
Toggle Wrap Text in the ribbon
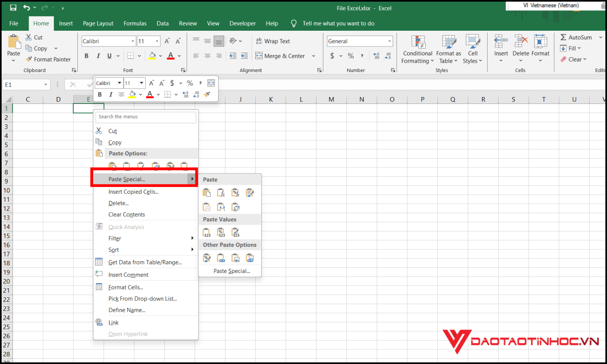[x=273, y=41]
